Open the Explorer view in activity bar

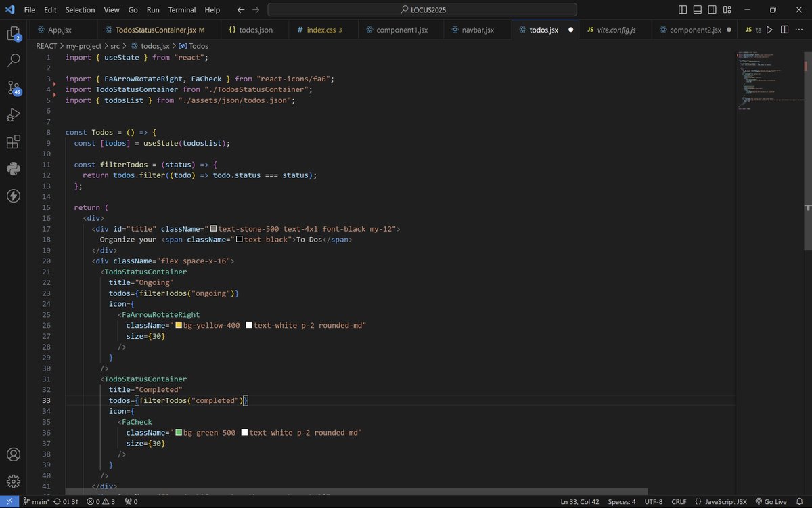tap(13, 33)
